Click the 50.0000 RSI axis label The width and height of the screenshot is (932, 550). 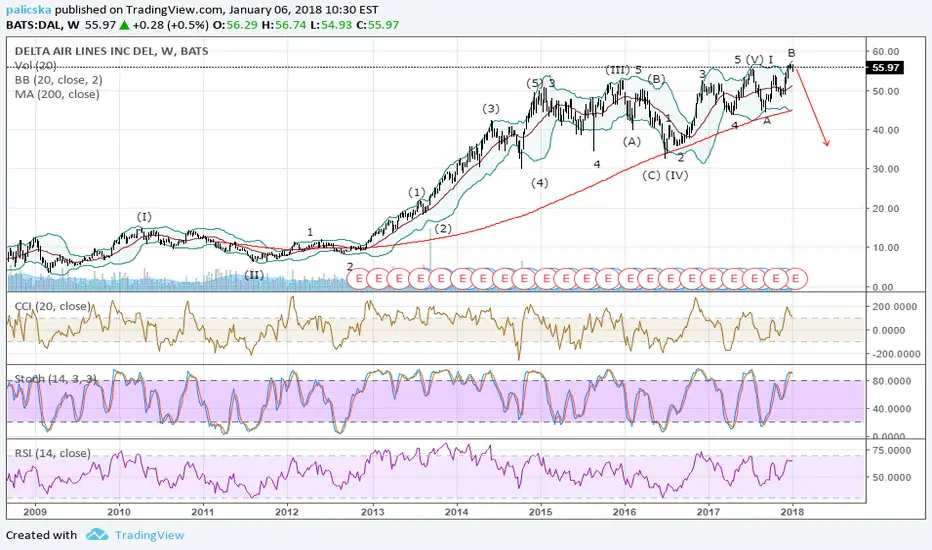pos(892,477)
